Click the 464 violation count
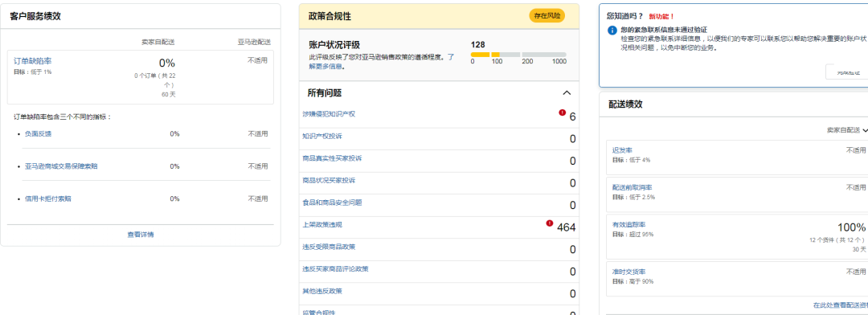The image size is (868, 315). click(x=567, y=227)
